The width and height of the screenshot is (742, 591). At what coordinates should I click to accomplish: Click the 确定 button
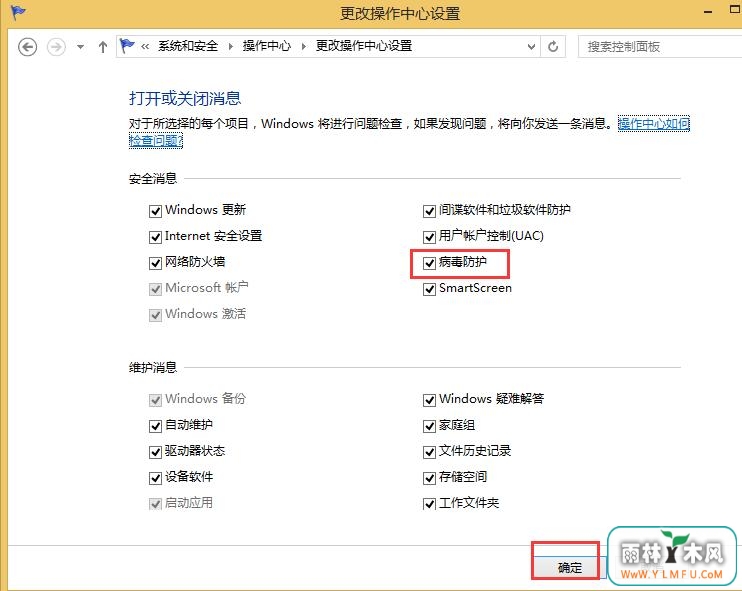click(x=570, y=567)
